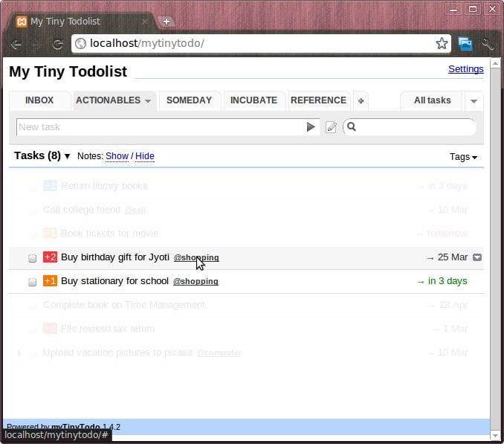The width and height of the screenshot is (504, 444).
Task: Click the myTinyTodo footer link
Action: (76, 427)
